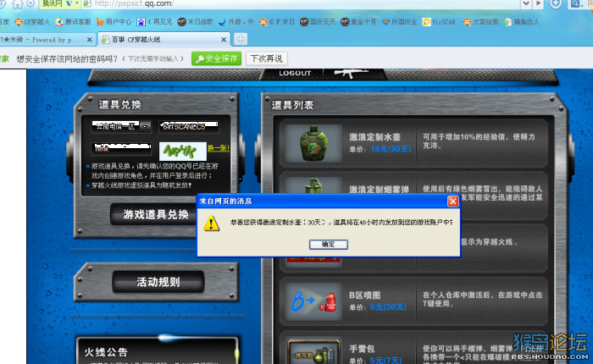Viewport: 593px width, 364px height.
Task: Open a new tab with plus button
Action: point(241,39)
